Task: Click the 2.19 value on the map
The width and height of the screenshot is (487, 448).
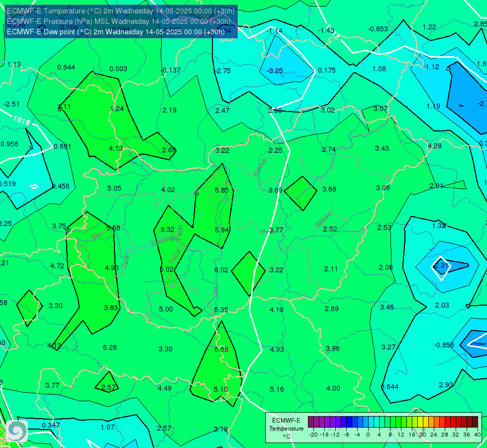Action: [x=169, y=110]
